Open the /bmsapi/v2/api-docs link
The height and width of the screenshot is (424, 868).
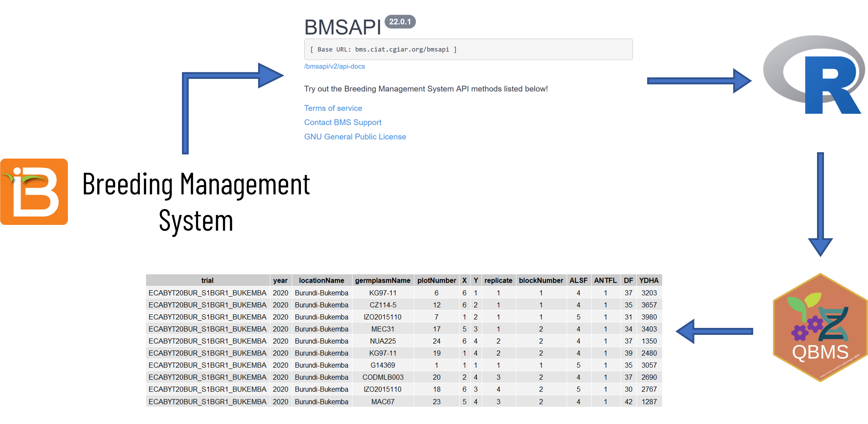[334, 66]
